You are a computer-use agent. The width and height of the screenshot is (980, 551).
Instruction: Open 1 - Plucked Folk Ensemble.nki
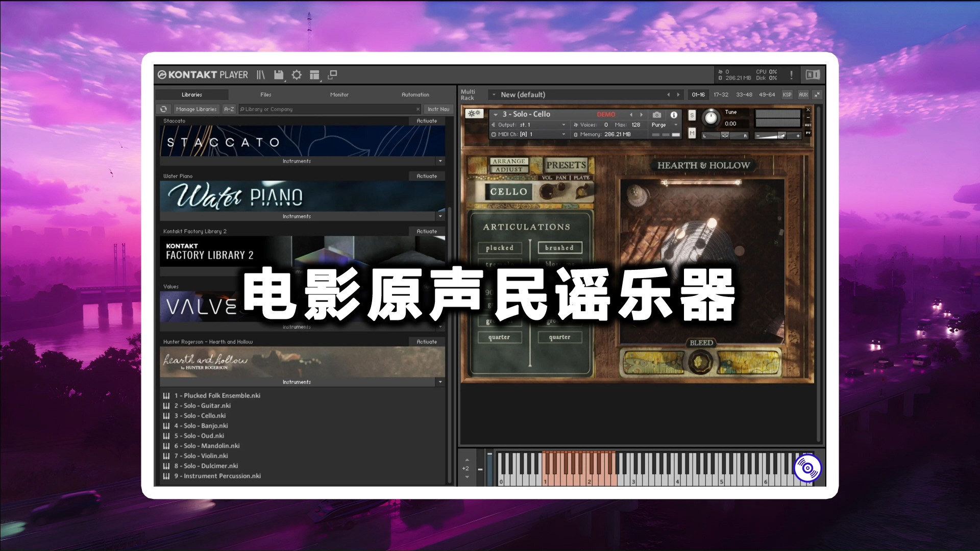click(x=217, y=396)
